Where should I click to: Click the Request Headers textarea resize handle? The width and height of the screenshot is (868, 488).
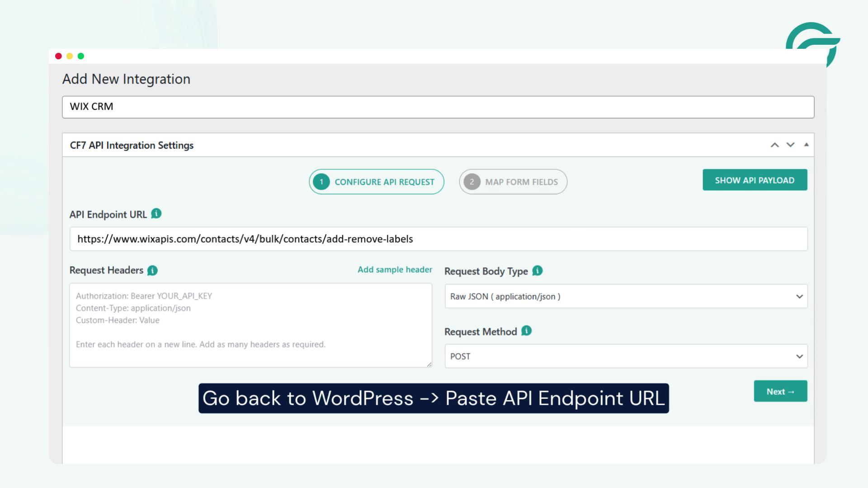pos(429,364)
